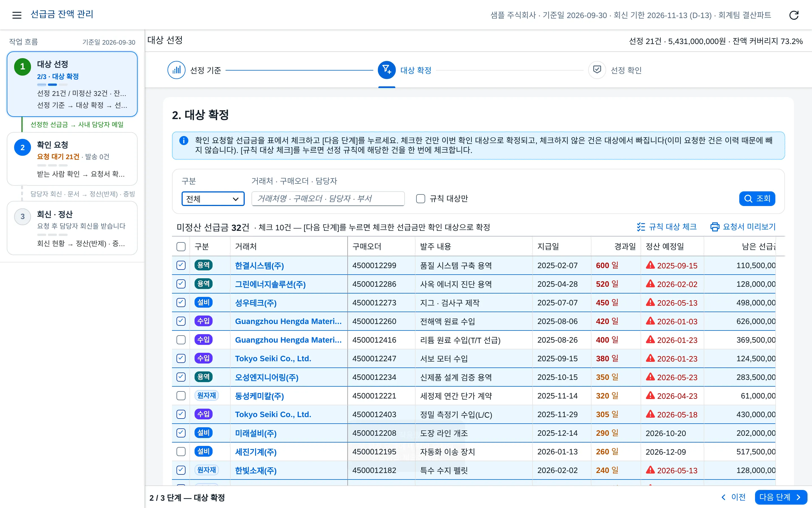Click the 규칙 대상 체크 checklist icon
The height and width of the screenshot is (508, 812).
pyautogui.click(x=641, y=227)
